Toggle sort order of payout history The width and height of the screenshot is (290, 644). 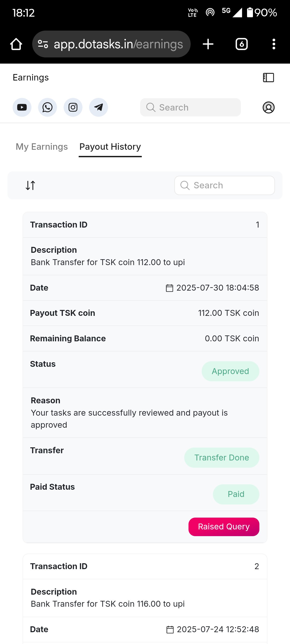click(30, 185)
